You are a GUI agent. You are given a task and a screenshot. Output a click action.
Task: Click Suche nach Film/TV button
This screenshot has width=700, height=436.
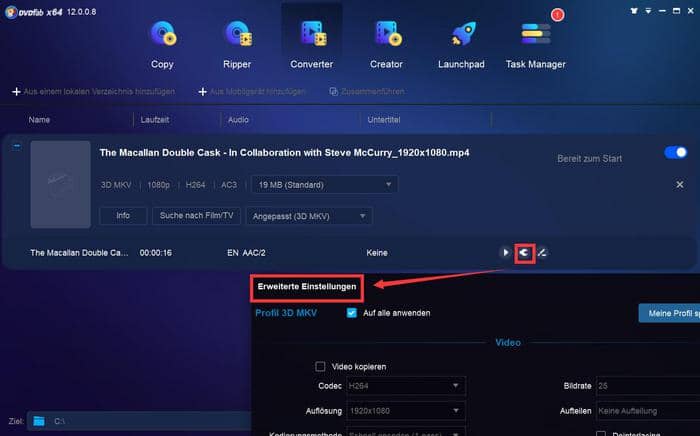[x=196, y=216]
